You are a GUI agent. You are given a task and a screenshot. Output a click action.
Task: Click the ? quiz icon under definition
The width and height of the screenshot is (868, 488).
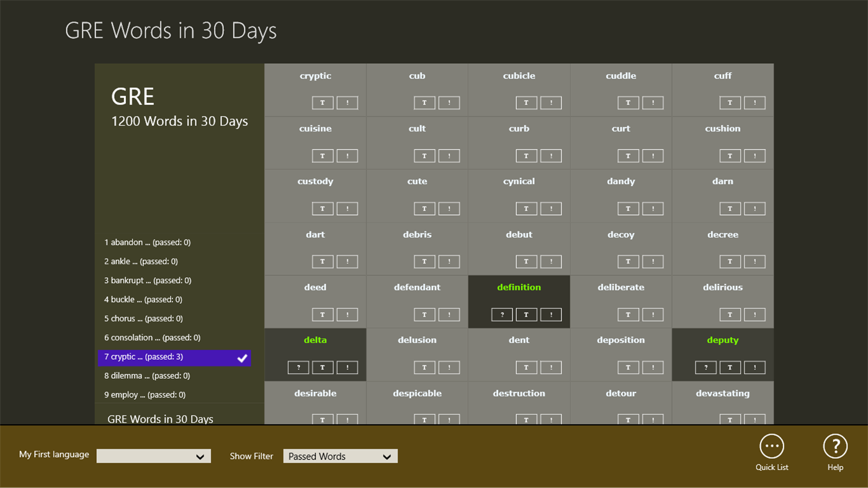pos(502,314)
